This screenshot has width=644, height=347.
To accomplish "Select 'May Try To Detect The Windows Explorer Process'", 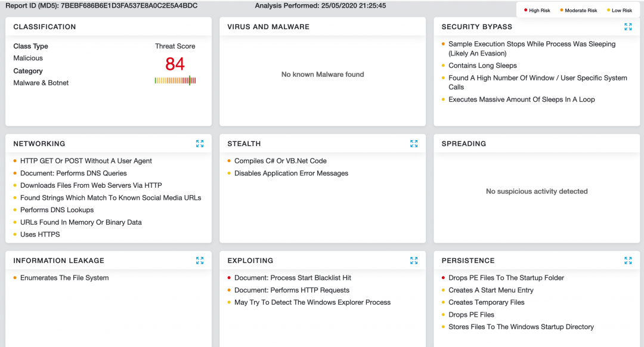I will click(312, 302).
